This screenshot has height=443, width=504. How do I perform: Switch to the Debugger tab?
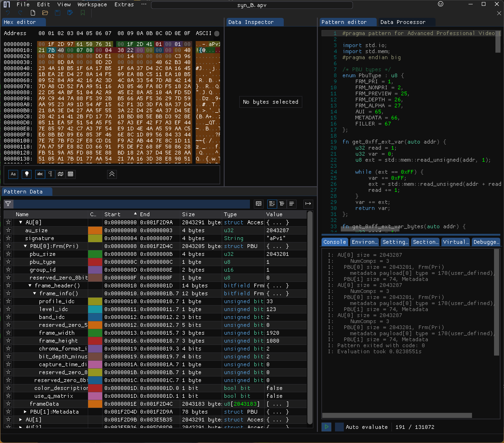point(486,242)
